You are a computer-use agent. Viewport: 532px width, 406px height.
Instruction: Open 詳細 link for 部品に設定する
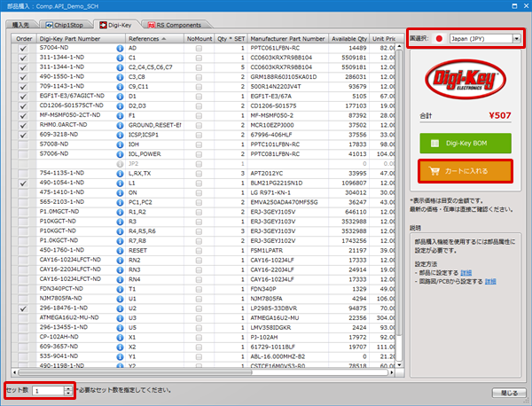click(x=465, y=273)
